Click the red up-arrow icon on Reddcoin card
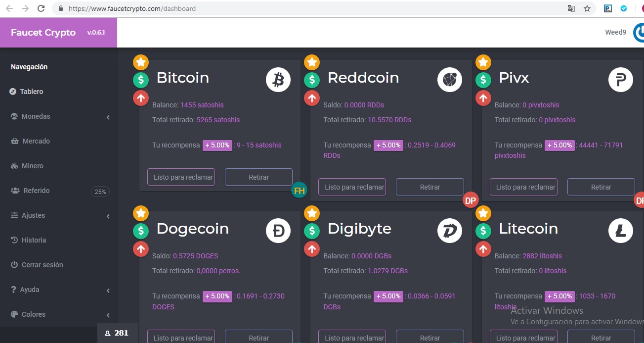Screen dimensions: 644x343 (312, 98)
